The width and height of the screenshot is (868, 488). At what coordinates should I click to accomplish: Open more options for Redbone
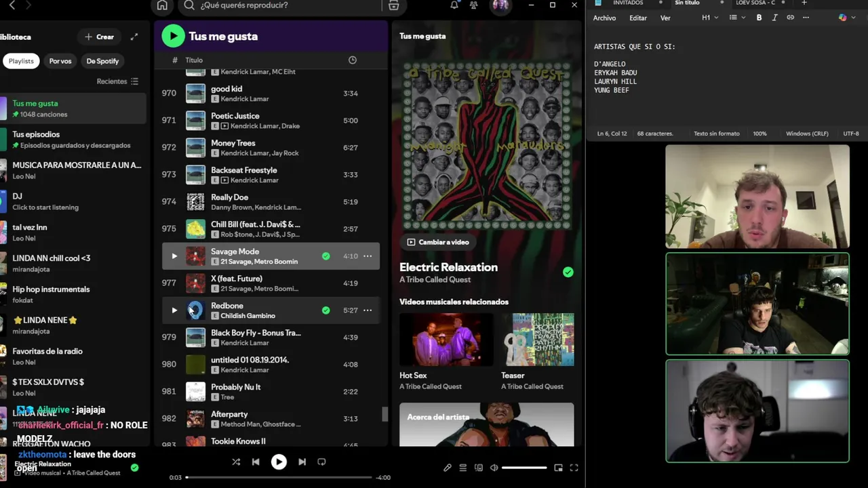pos(368,310)
